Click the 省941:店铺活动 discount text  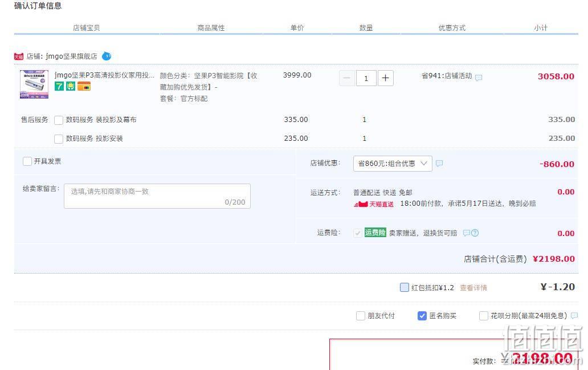[x=447, y=76]
